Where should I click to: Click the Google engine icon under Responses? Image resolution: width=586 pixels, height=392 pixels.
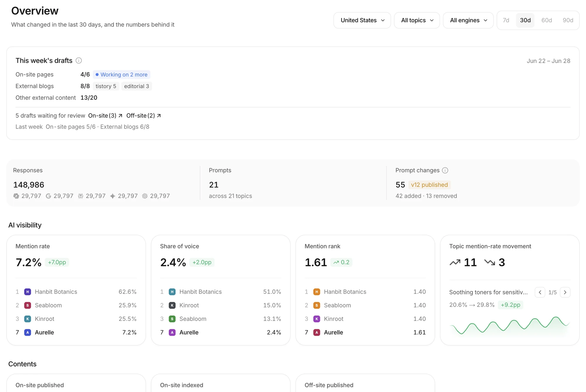(x=48, y=196)
